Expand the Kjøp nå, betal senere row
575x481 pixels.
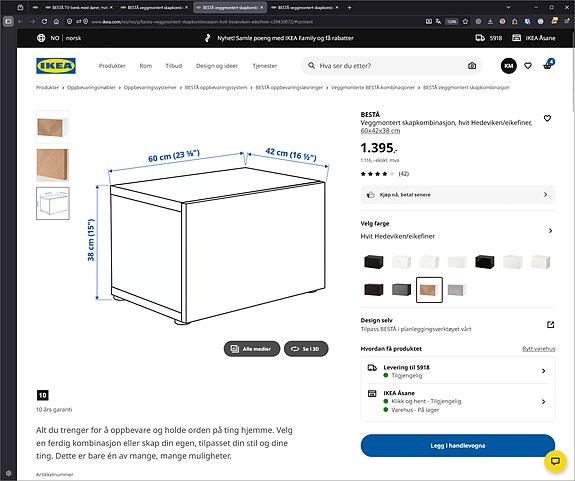[458, 195]
